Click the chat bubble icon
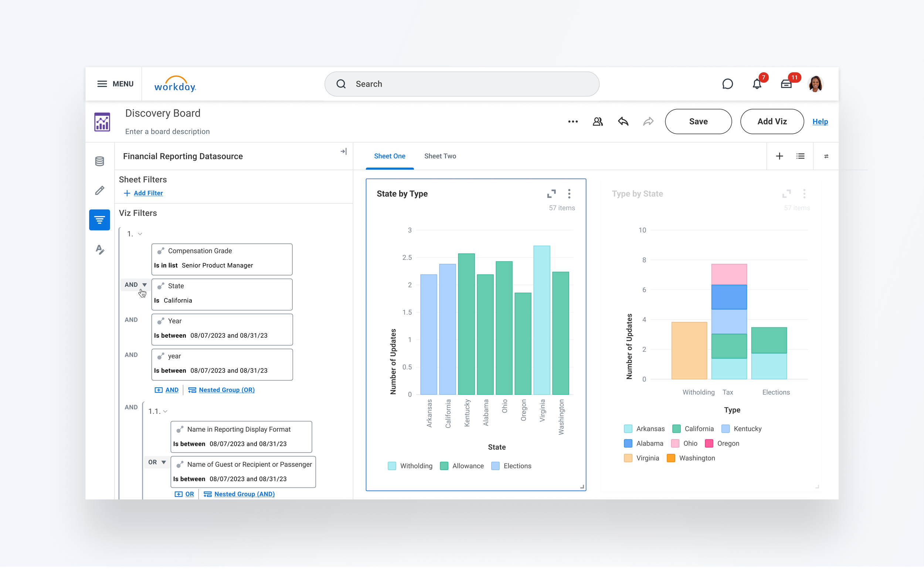Image resolution: width=924 pixels, height=587 pixels. click(x=727, y=84)
